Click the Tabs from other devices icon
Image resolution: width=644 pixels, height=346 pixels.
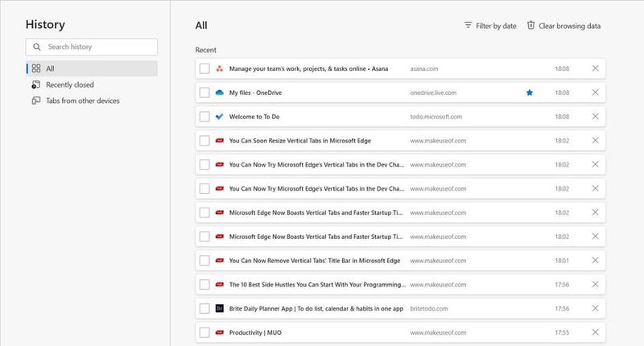tap(36, 101)
